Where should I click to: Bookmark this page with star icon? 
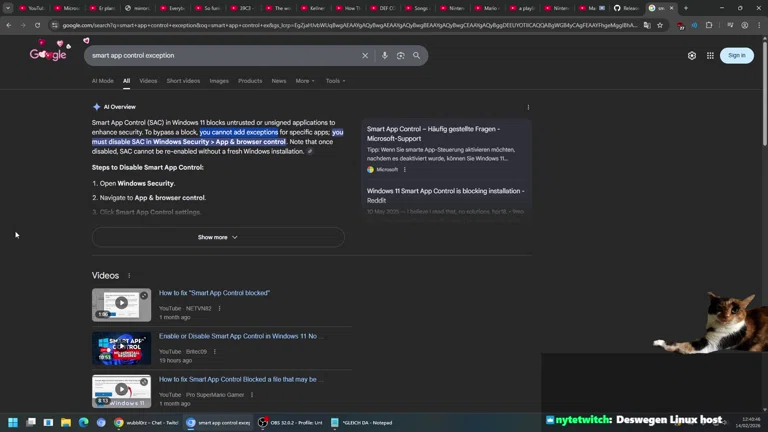tap(660, 25)
